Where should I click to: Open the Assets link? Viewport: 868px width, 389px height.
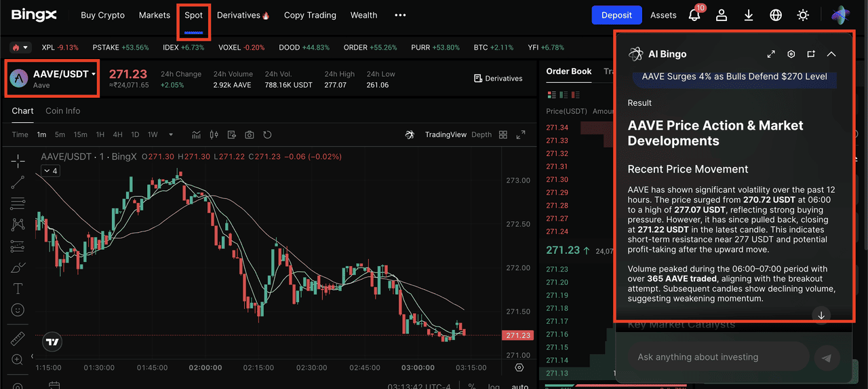[663, 15]
